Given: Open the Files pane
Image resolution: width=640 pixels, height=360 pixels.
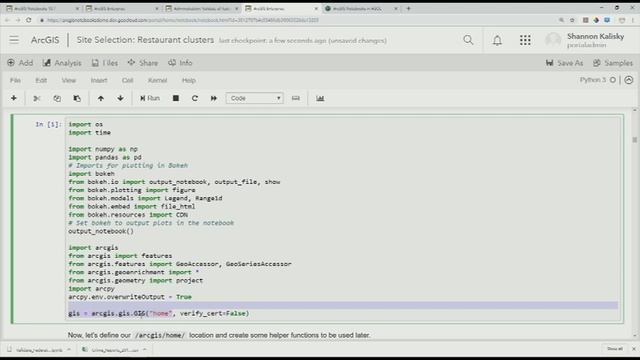Looking at the screenshot, I should pyautogui.click(x=105, y=63).
